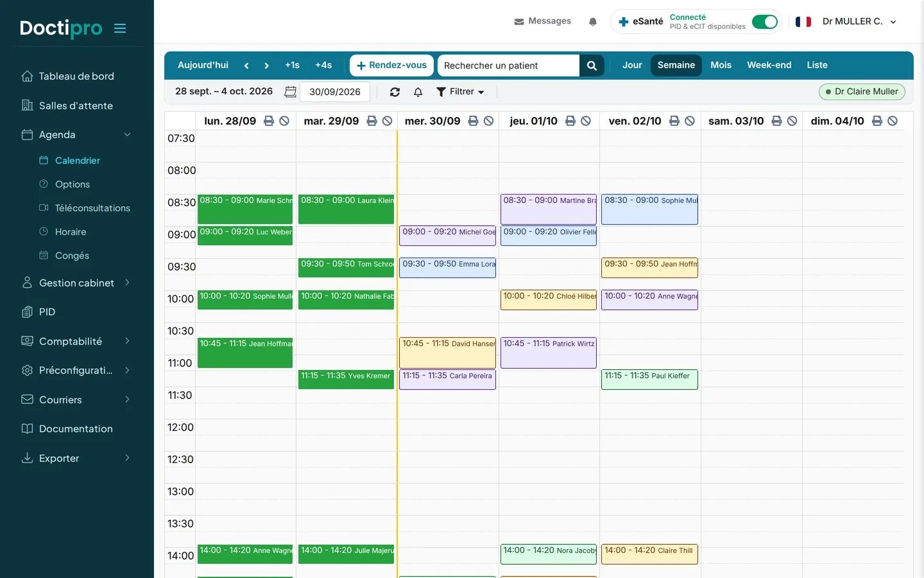
Task: Open notifications bell in top header
Action: pyautogui.click(x=593, y=22)
